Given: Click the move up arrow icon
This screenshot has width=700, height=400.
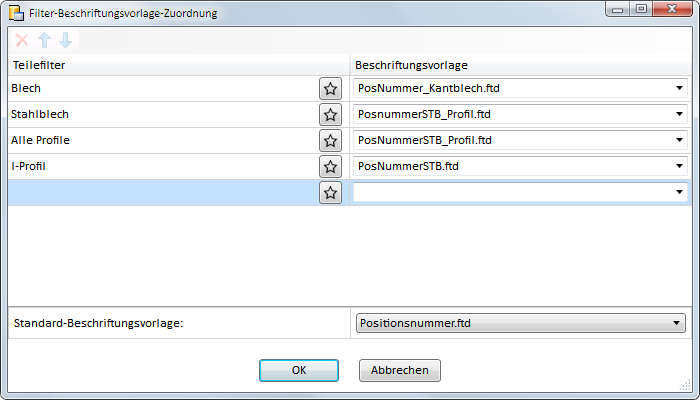Looking at the screenshot, I should click(44, 40).
